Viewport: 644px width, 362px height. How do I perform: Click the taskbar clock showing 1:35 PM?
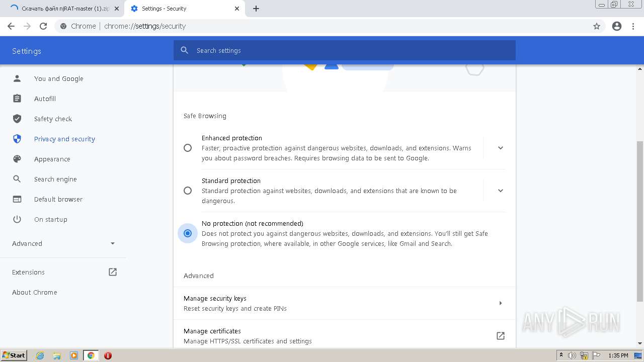point(618,355)
